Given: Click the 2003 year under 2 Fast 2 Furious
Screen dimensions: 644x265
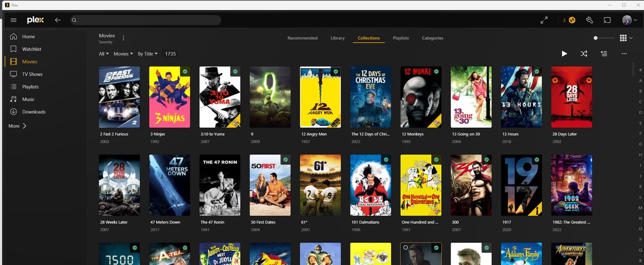Looking at the screenshot, I should click(x=105, y=141).
